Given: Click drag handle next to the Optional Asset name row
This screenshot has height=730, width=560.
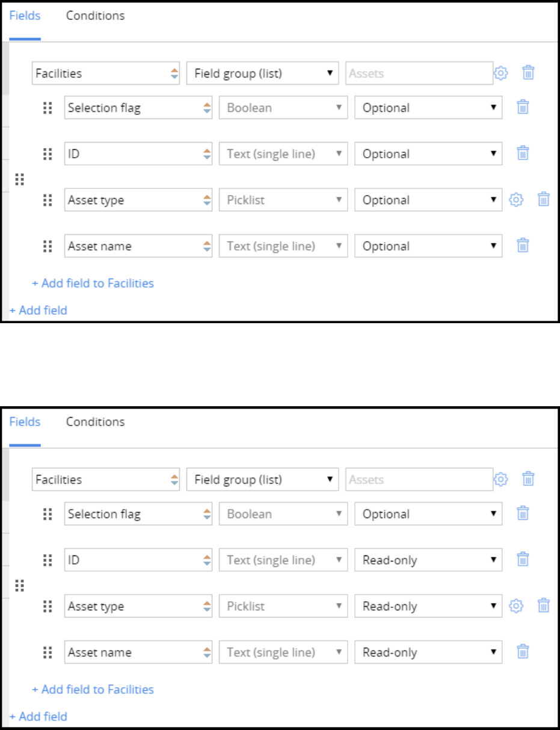Looking at the screenshot, I should click(48, 246).
